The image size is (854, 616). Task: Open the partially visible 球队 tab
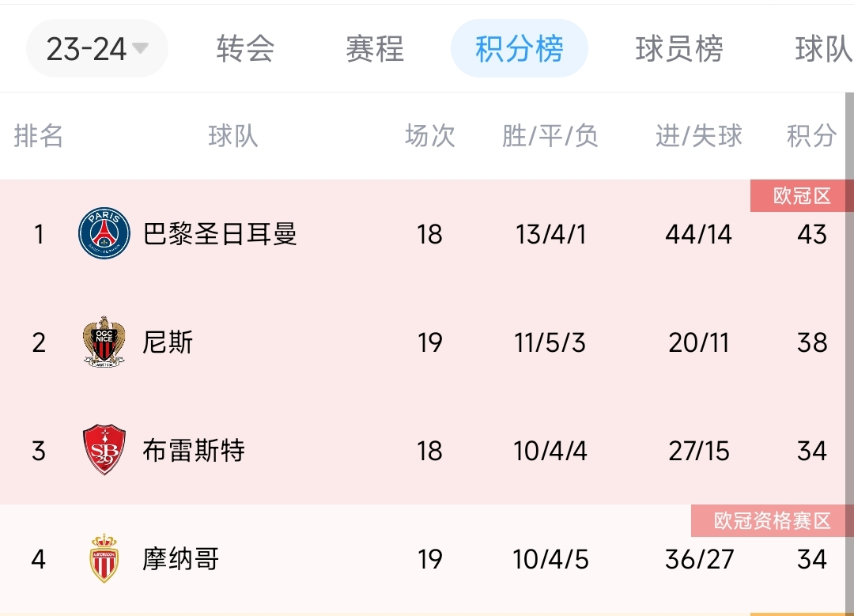point(824,48)
